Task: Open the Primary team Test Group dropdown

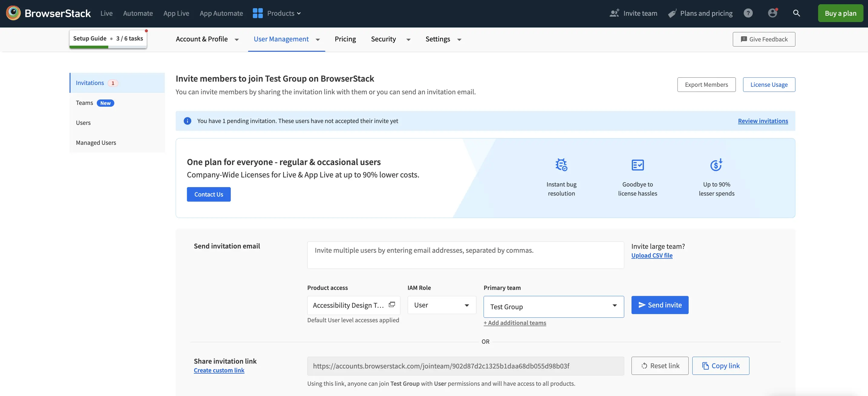Action: (x=553, y=307)
